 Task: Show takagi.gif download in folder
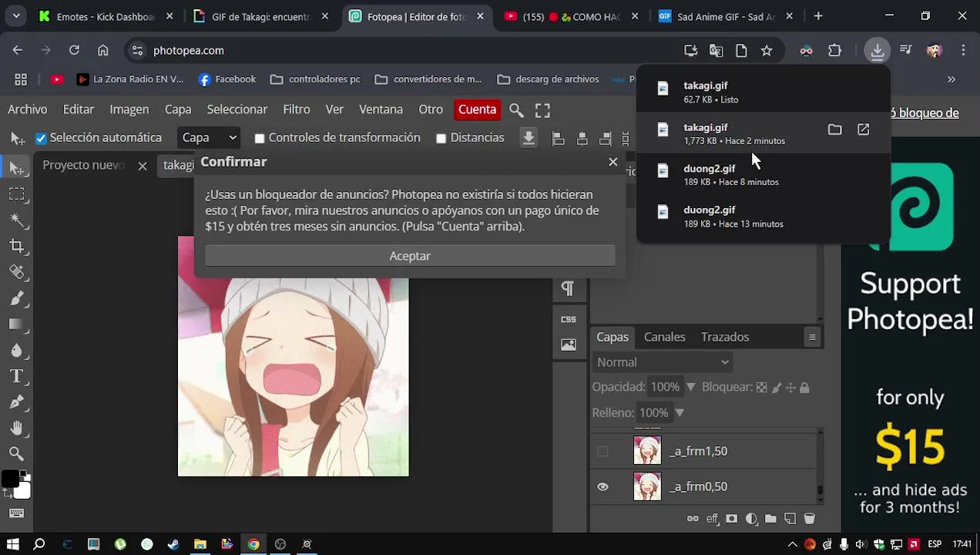click(x=834, y=129)
